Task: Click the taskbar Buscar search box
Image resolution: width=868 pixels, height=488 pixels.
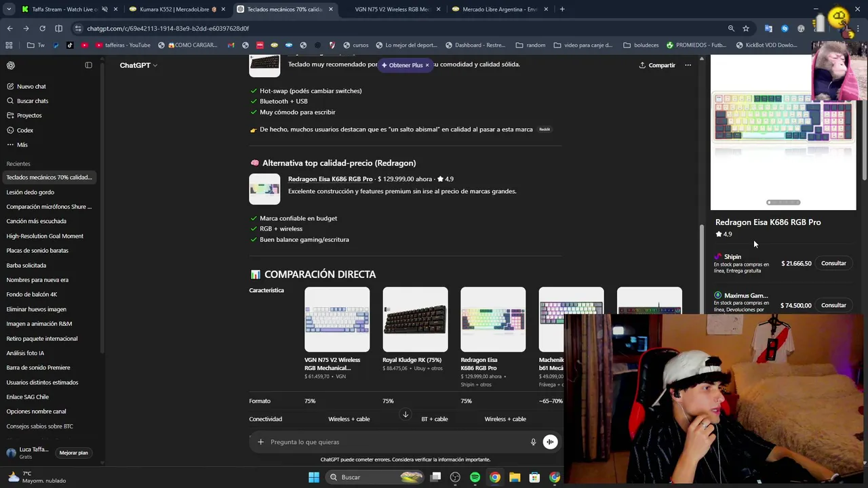Action: 375,477
